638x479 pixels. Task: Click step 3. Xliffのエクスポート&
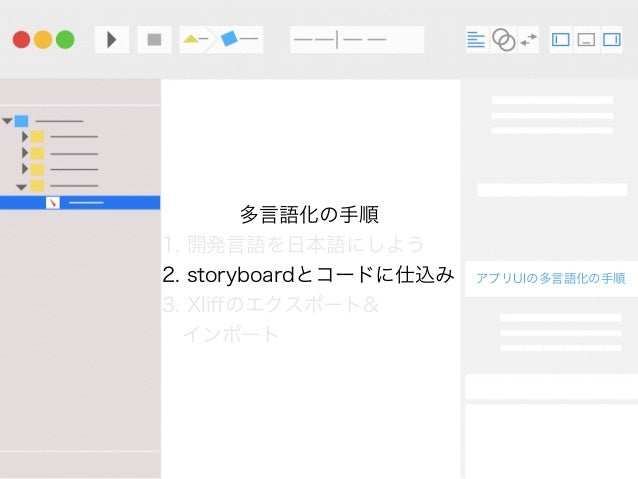(x=271, y=304)
